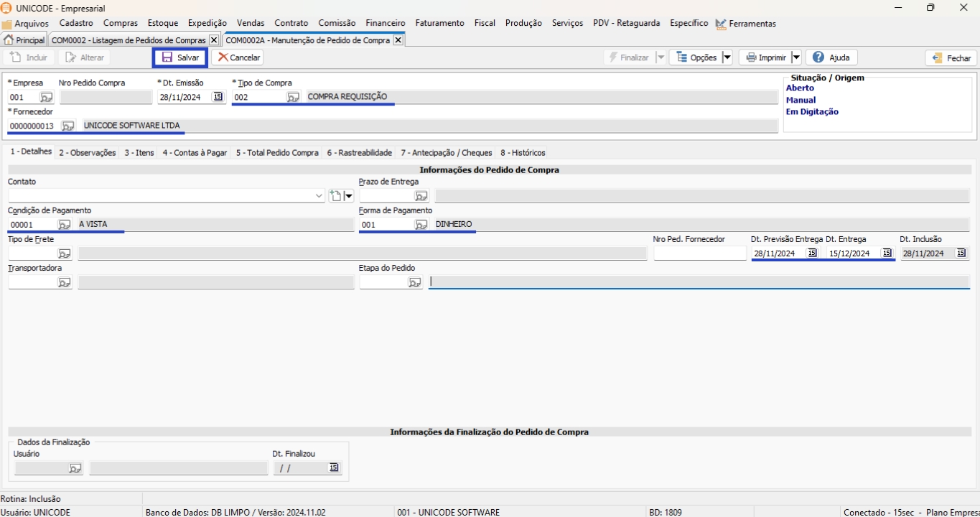980x517 pixels.
Task: Switch to the 3 - Itens tab
Action: [139, 153]
